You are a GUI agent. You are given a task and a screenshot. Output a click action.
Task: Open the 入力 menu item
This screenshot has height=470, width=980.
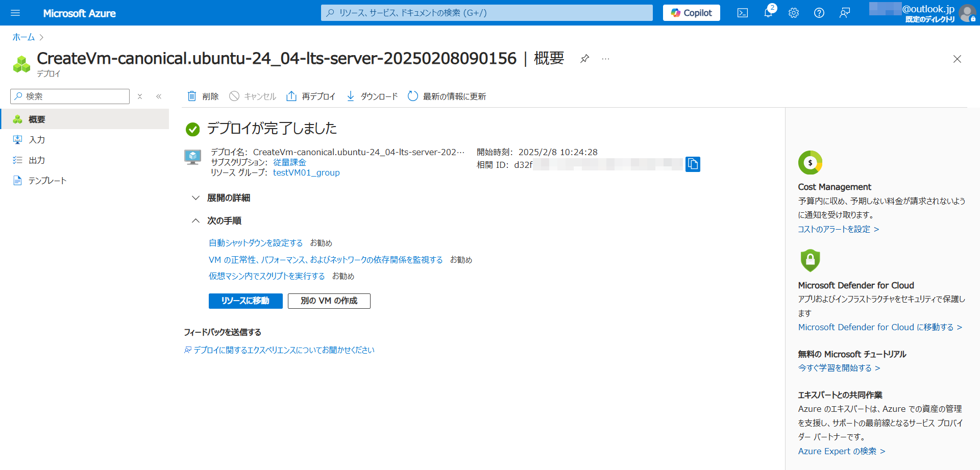coord(37,140)
